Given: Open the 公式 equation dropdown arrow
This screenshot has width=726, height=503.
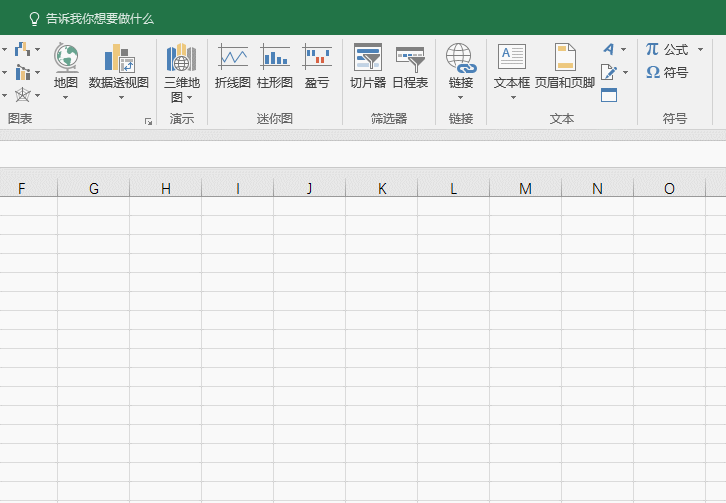Looking at the screenshot, I should 701,49.
